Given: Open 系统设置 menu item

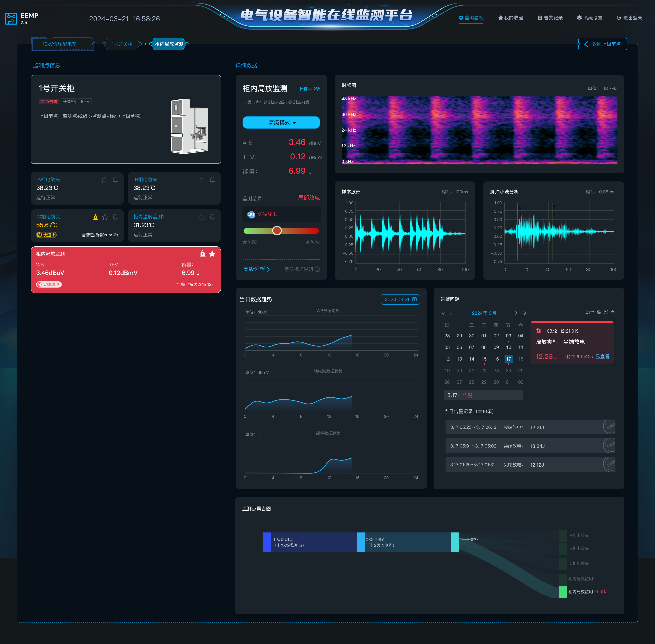Looking at the screenshot, I should [590, 18].
